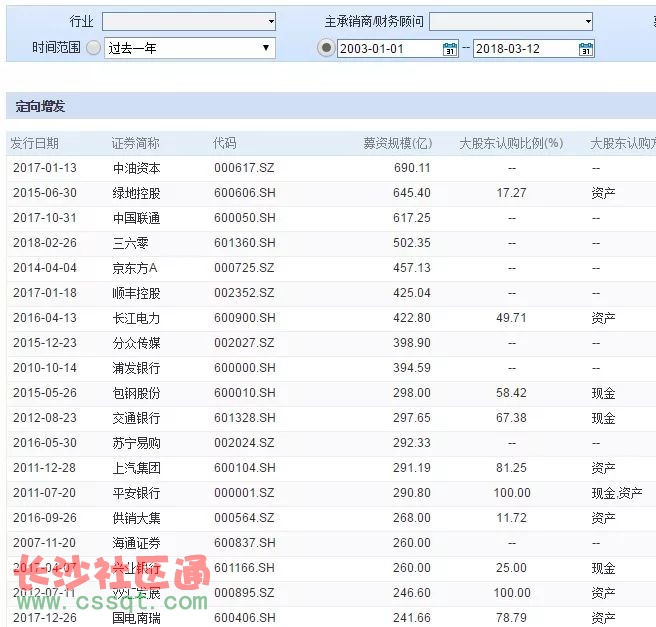The width and height of the screenshot is (656, 627).
Task: Click fundraising amount 690.11
Action: tap(412, 168)
